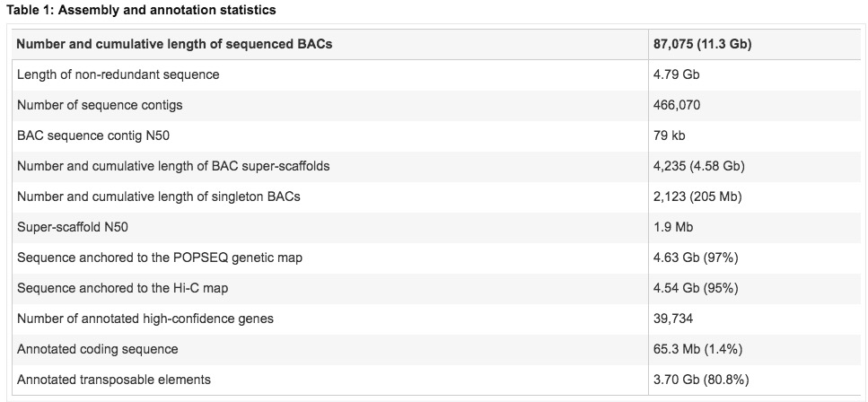The image size is (868, 402).
Task: Select the Number of sequence contigs label
Action: point(100,105)
